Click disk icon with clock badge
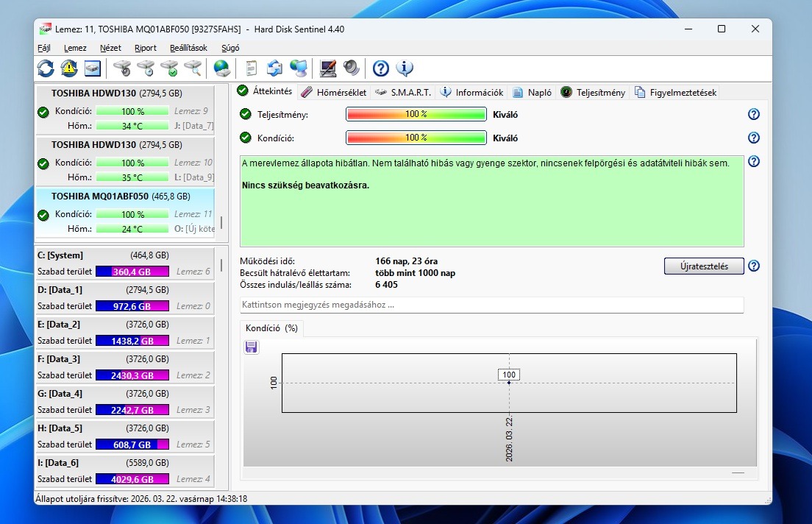812x524 pixels. (146, 68)
